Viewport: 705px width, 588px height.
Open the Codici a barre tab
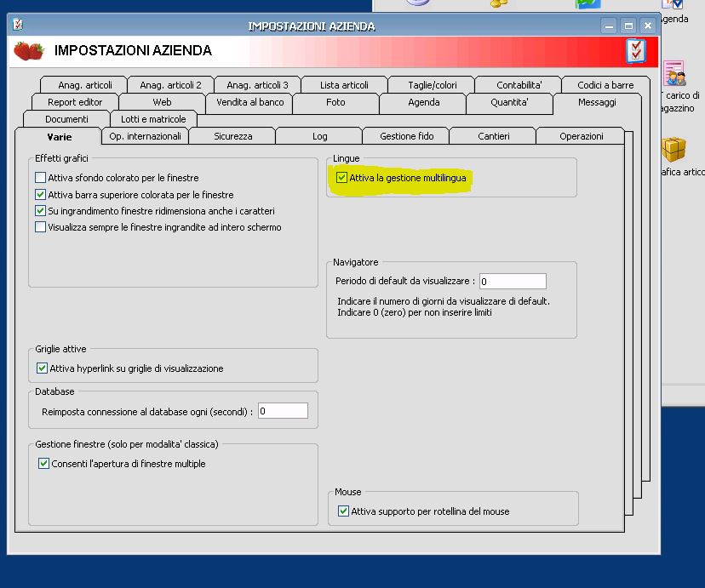pyautogui.click(x=605, y=85)
